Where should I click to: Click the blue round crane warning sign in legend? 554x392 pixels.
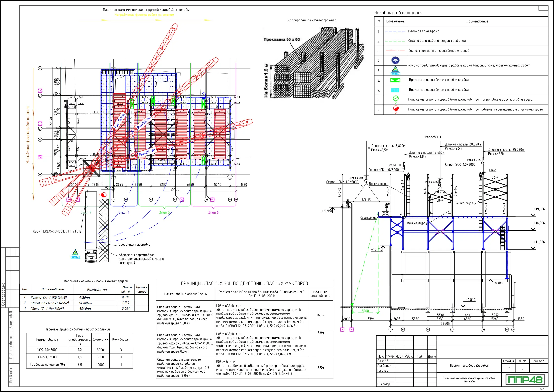tap(395, 60)
